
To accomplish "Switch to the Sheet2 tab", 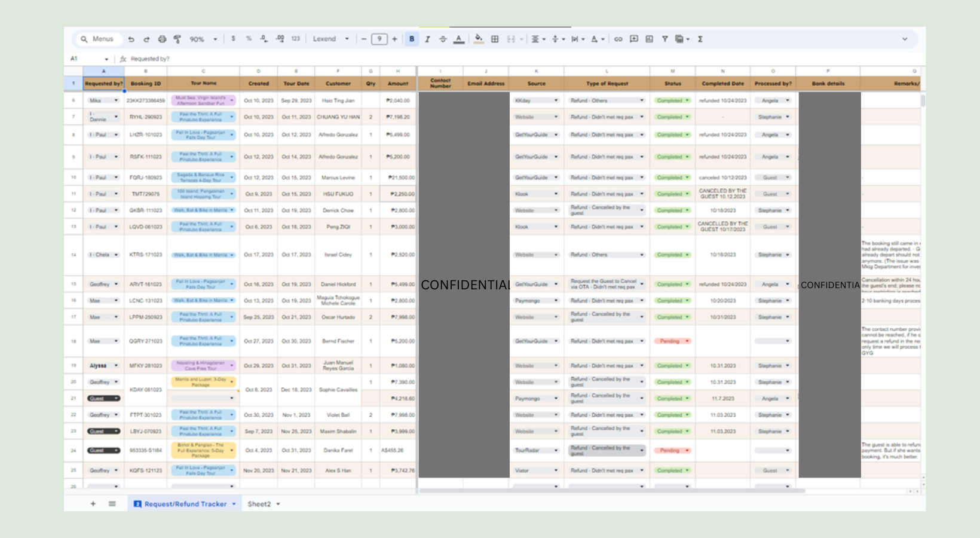I will (259, 504).
